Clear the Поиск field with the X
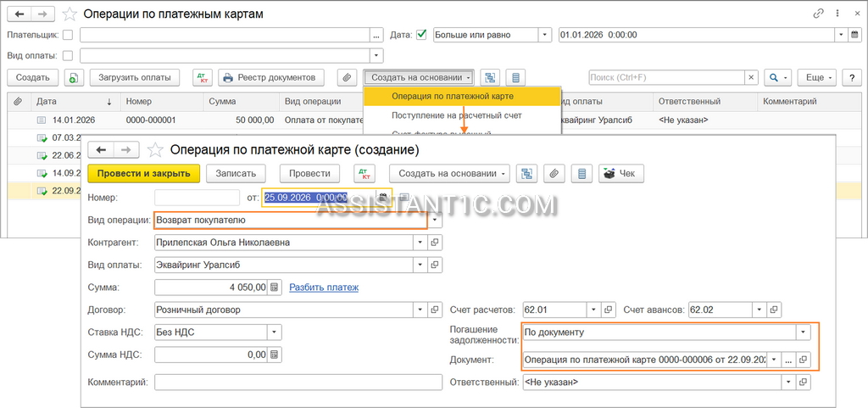The image size is (868, 408). (x=751, y=77)
